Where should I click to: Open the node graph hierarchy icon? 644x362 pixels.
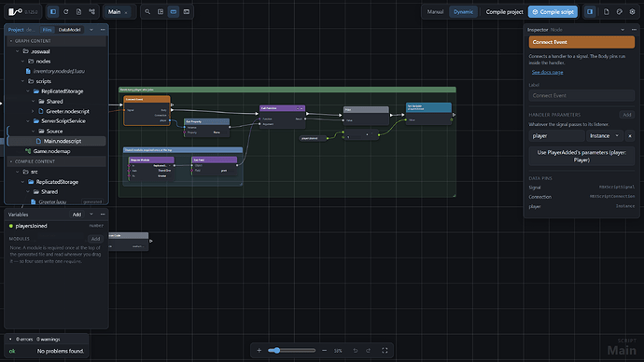(92, 12)
